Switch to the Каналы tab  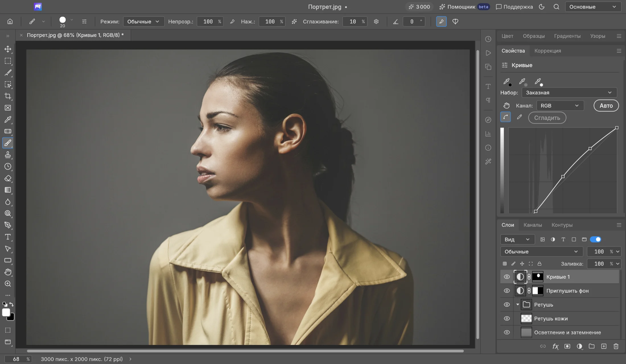(x=532, y=225)
